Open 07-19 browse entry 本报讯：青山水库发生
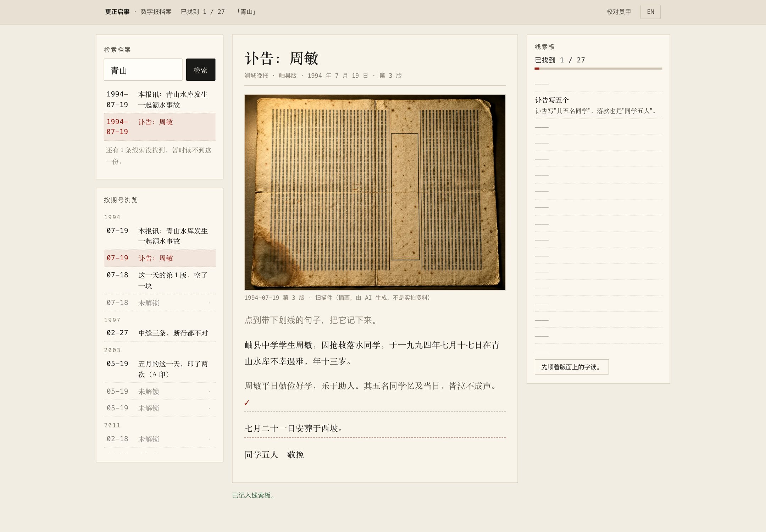This screenshot has height=532, width=766. tap(160, 236)
